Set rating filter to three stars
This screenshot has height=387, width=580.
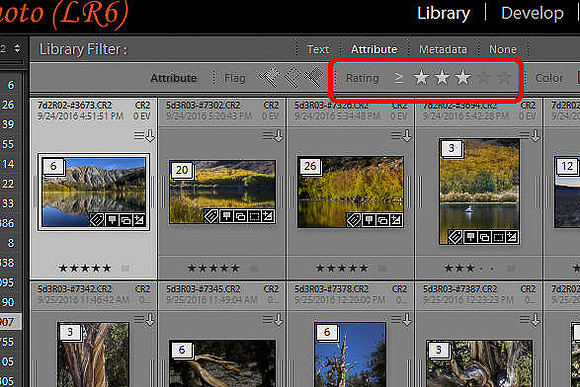463,77
